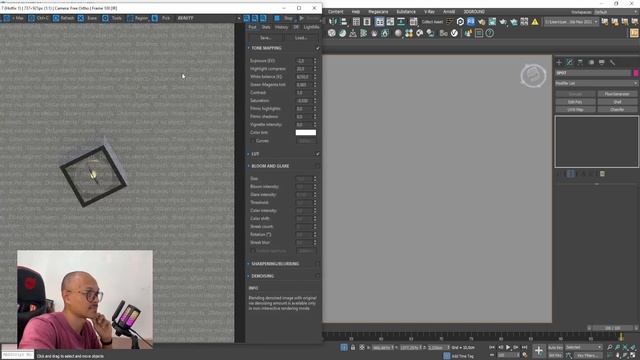This screenshot has height=360, width=640.
Task: Open the Tools icon in frame buffer toolbar
Action: click(x=105, y=18)
